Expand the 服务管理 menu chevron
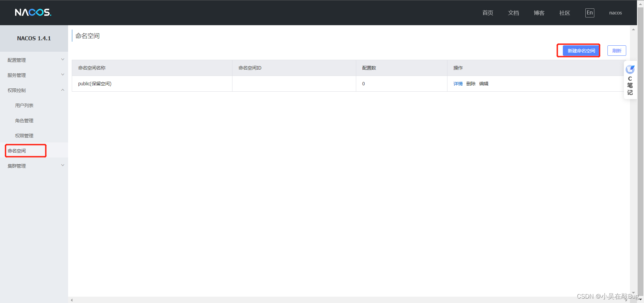The height and width of the screenshot is (303, 644). tap(63, 75)
